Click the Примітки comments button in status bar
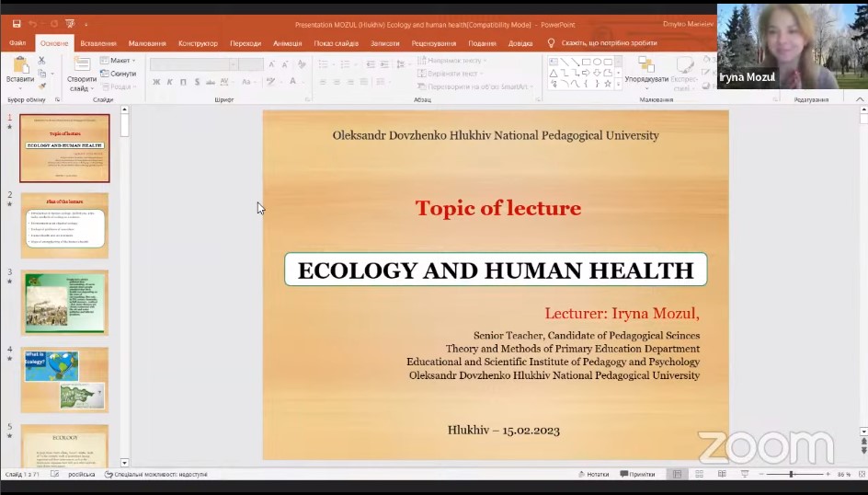 click(x=638, y=475)
